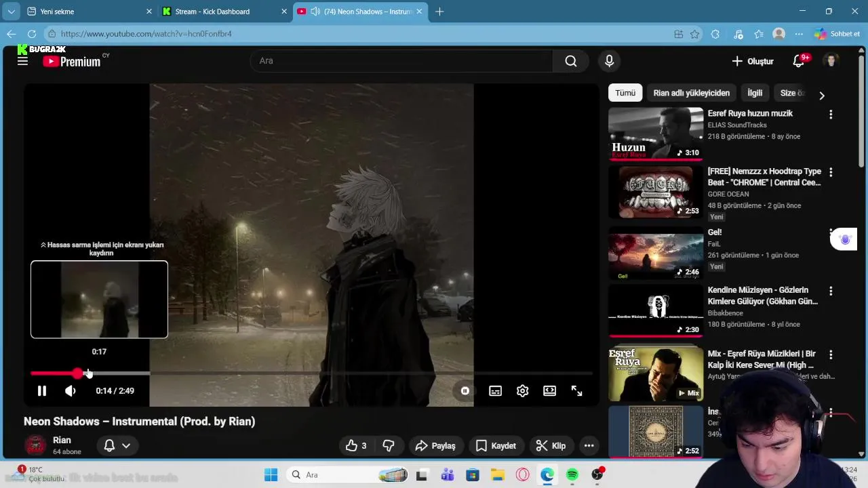
Task: Open the Gel! video thumbnail
Action: click(656, 253)
